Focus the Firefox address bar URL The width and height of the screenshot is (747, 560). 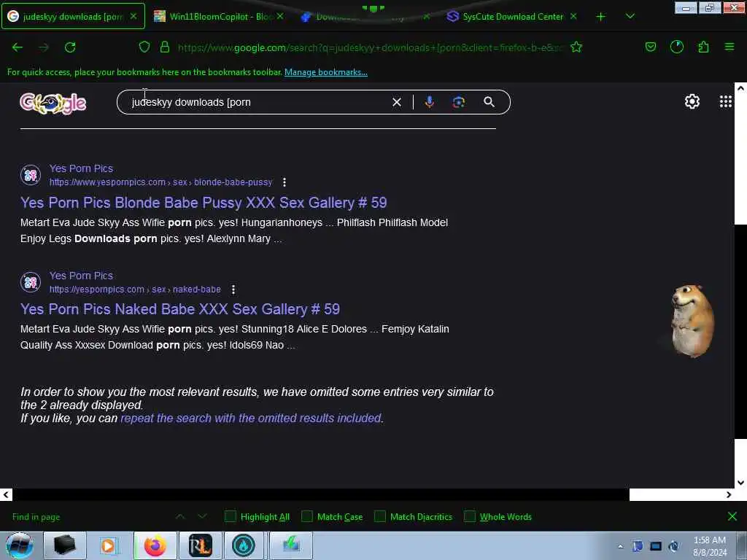pyautogui.click(x=370, y=47)
